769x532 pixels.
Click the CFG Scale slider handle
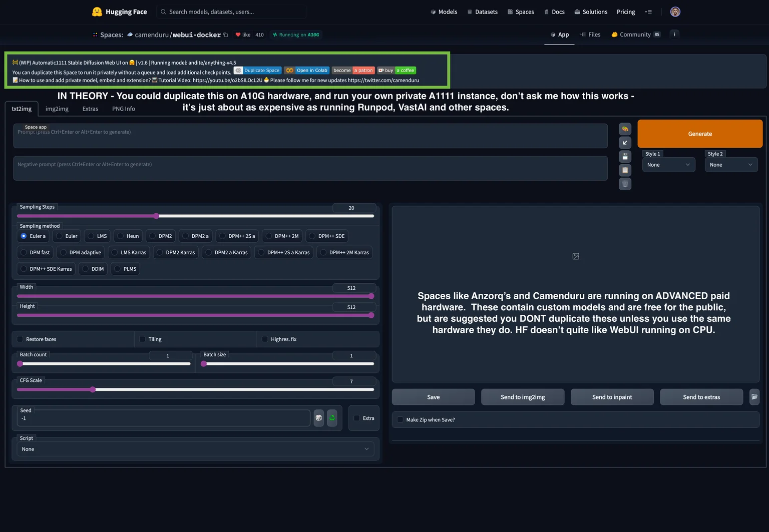[x=93, y=389]
